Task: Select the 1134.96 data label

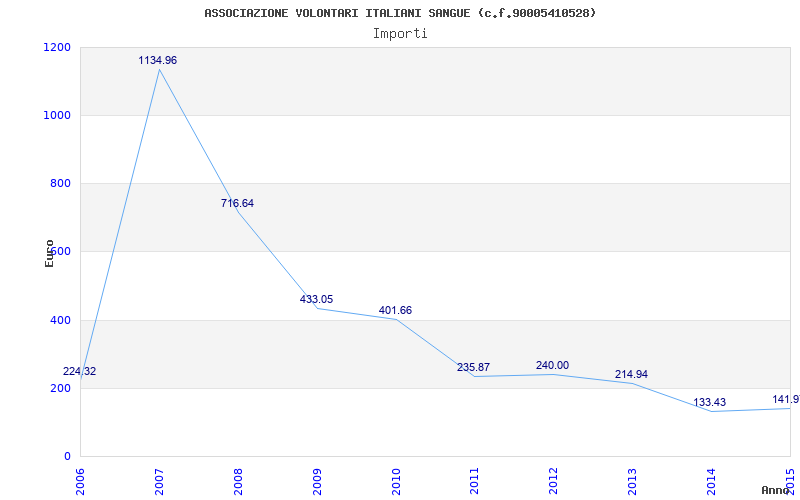Action: 158,60
